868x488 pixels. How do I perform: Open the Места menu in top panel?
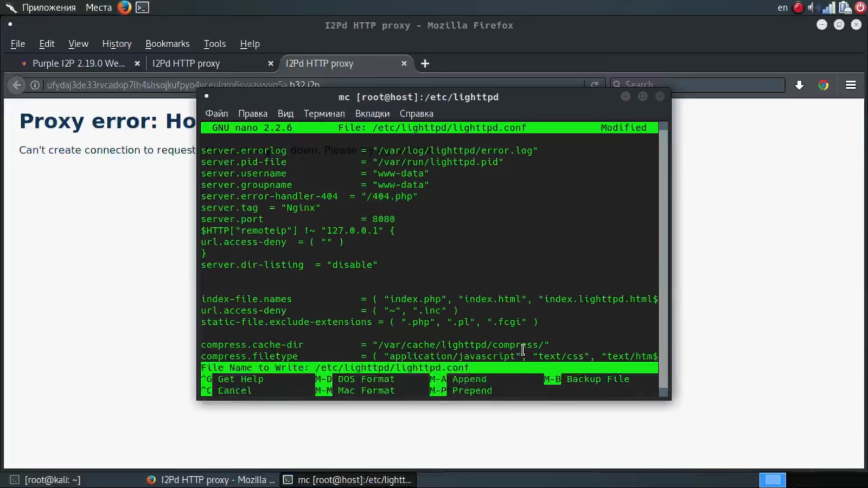tap(98, 8)
